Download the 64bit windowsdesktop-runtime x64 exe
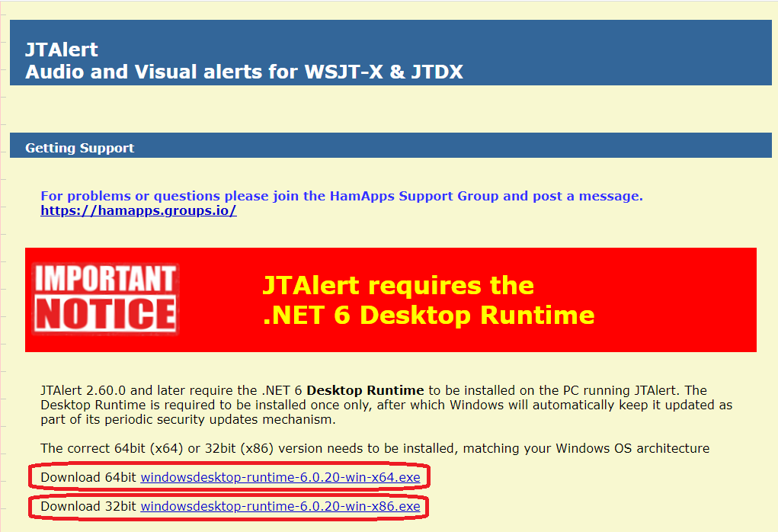 (x=280, y=477)
